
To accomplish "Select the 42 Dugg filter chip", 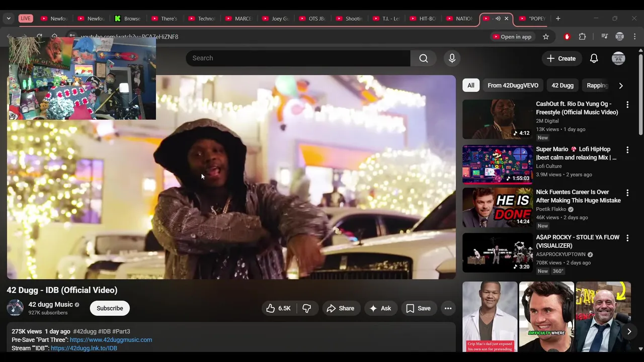I will 562,85.
